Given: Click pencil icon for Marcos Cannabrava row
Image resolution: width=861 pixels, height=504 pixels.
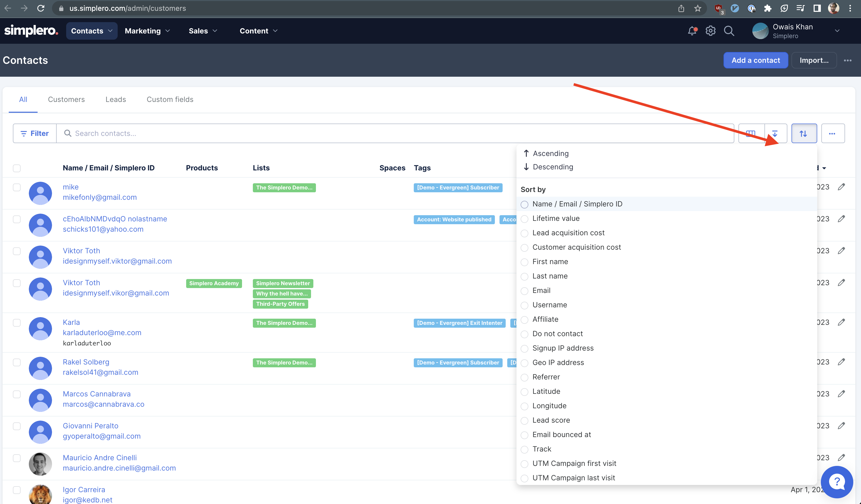Looking at the screenshot, I should coord(841,394).
